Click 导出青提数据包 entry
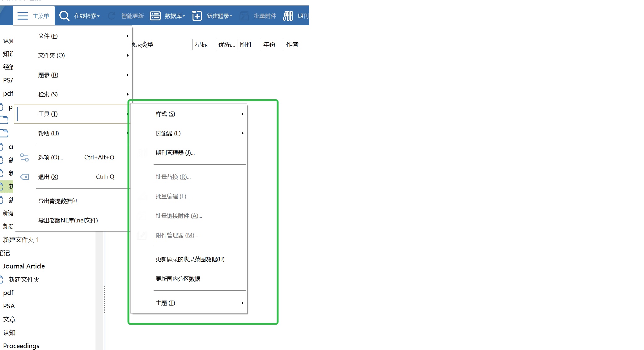 pyautogui.click(x=58, y=201)
